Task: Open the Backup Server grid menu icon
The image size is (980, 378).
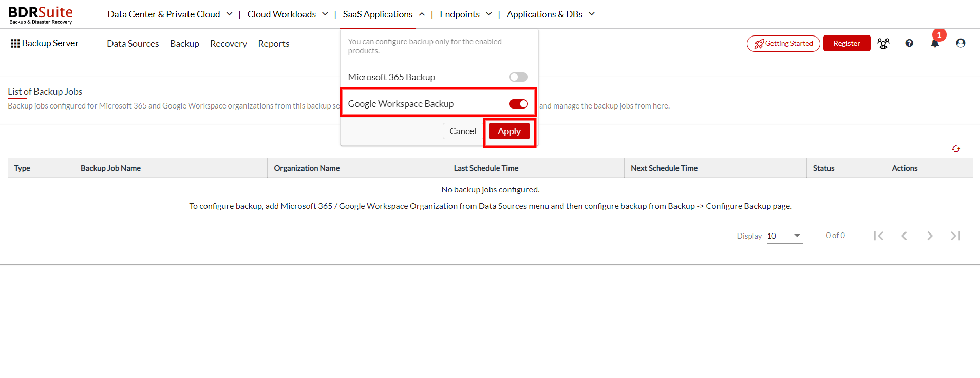Action: coord(15,44)
